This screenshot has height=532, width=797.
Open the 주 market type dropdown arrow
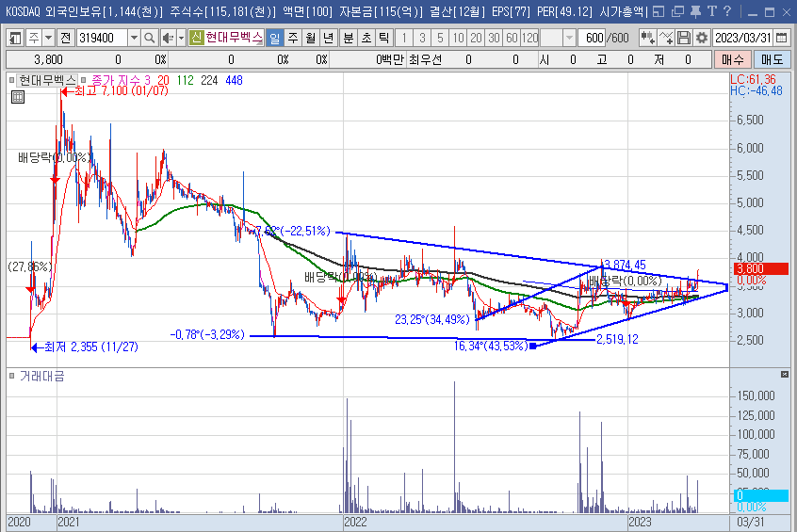coord(49,38)
